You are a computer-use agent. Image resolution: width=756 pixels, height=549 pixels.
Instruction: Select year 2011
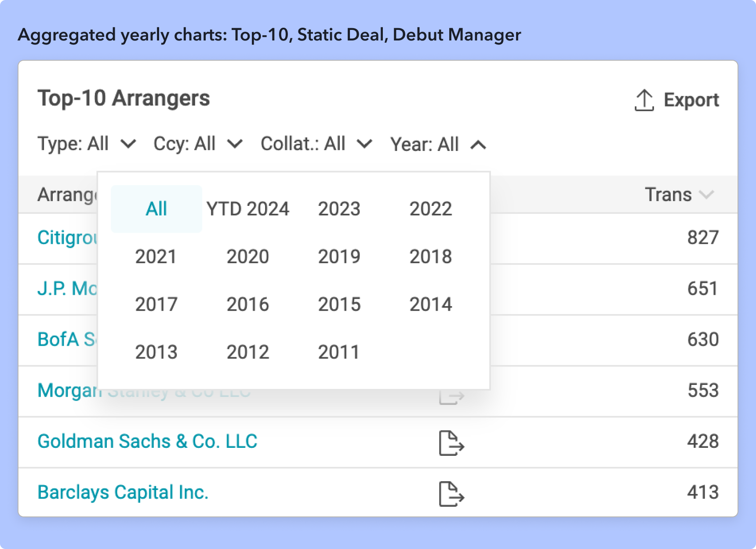coord(339,352)
